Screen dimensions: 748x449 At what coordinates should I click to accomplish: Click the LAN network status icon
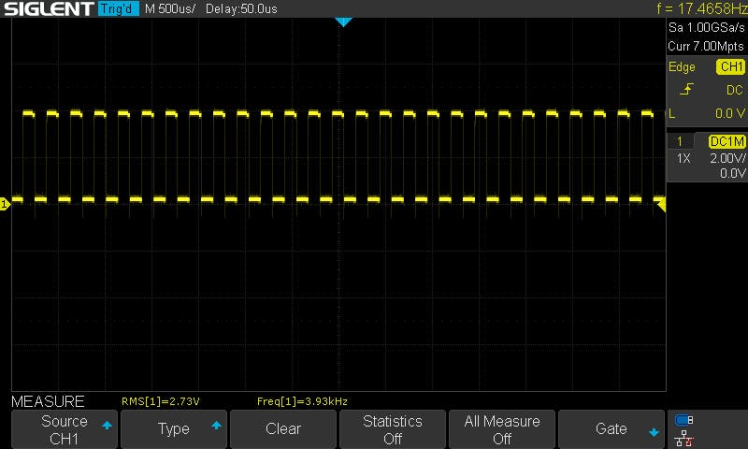[684, 437]
